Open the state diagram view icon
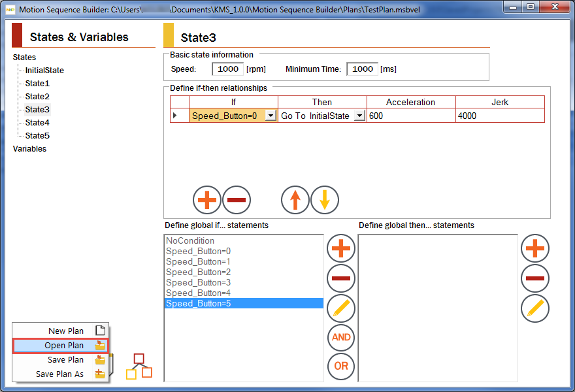Image resolution: width=575 pixels, height=392 pixels. [x=139, y=366]
